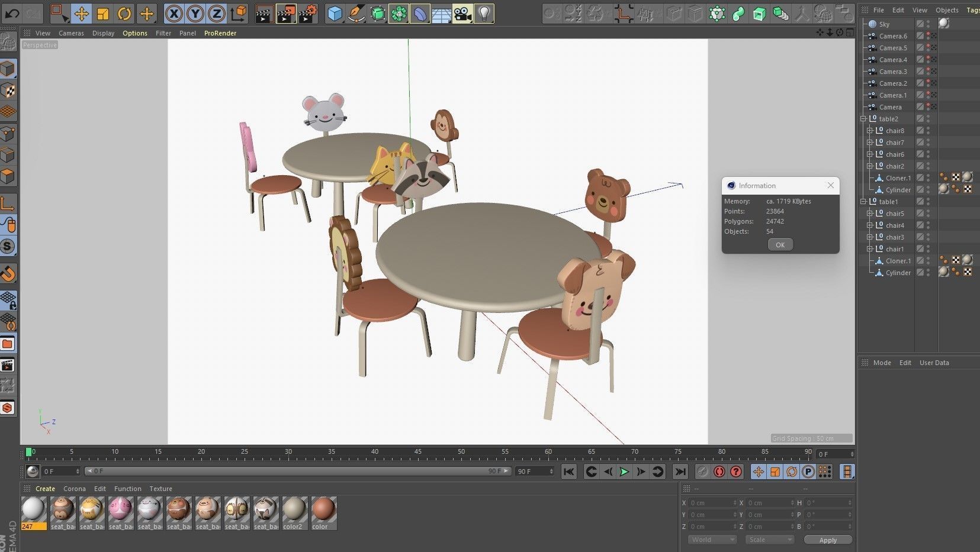
Task: Collapse the table2 group
Action: [x=863, y=119]
